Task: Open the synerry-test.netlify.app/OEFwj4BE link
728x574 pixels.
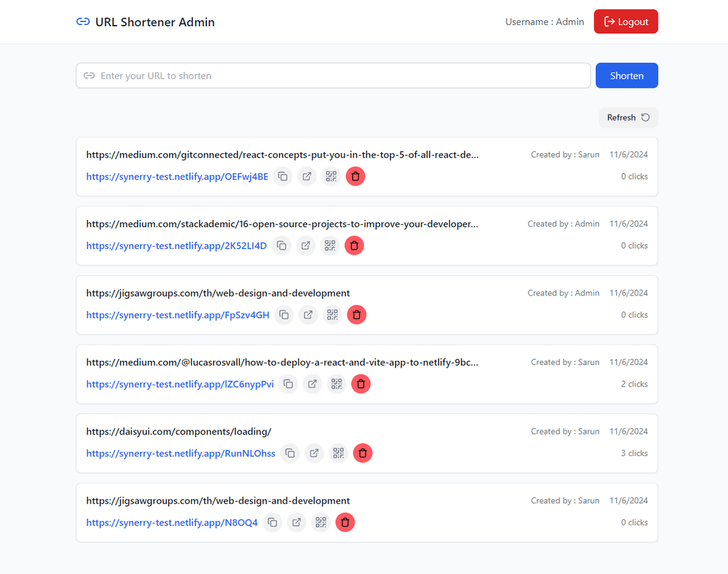Action: (x=177, y=177)
